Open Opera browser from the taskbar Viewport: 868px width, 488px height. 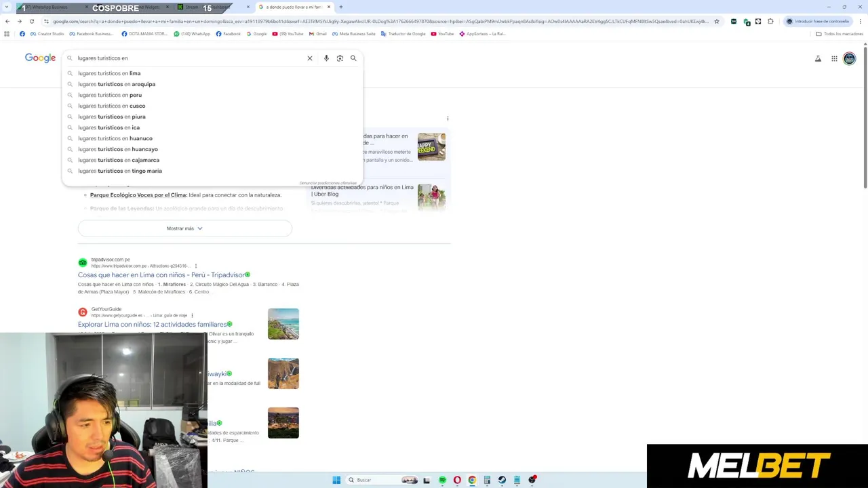[x=457, y=480]
